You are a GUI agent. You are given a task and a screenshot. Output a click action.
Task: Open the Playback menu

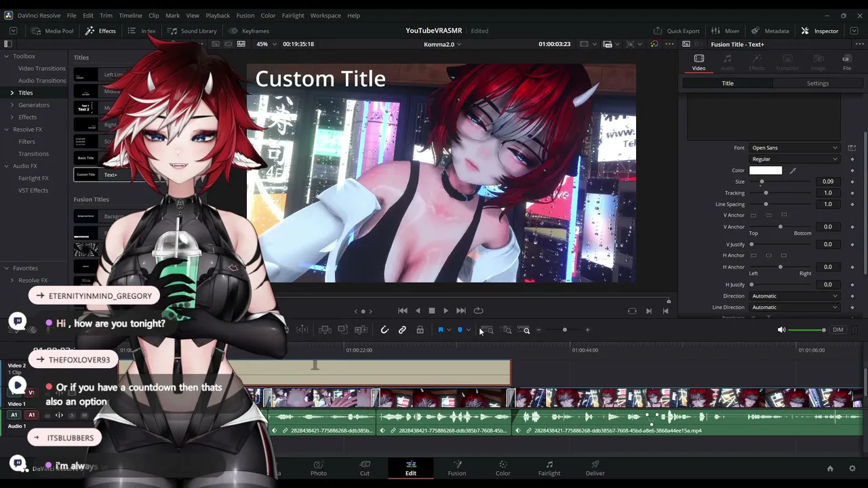pyautogui.click(x=218, y=16)
